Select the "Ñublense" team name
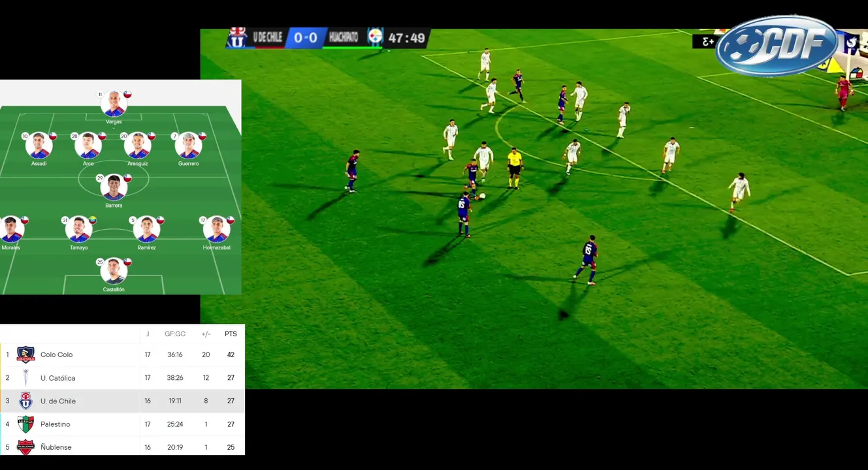The height and width of the screenshot is (470, 868). click(56, 447)
